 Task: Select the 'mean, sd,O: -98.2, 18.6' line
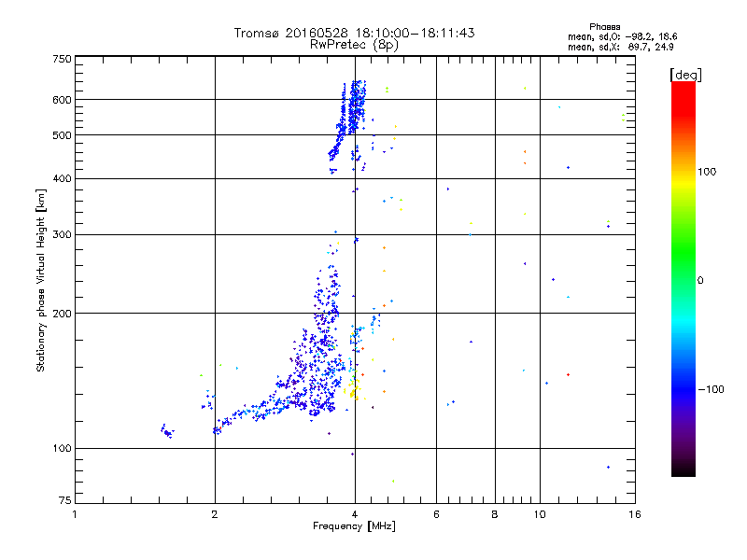pos(622,36)
